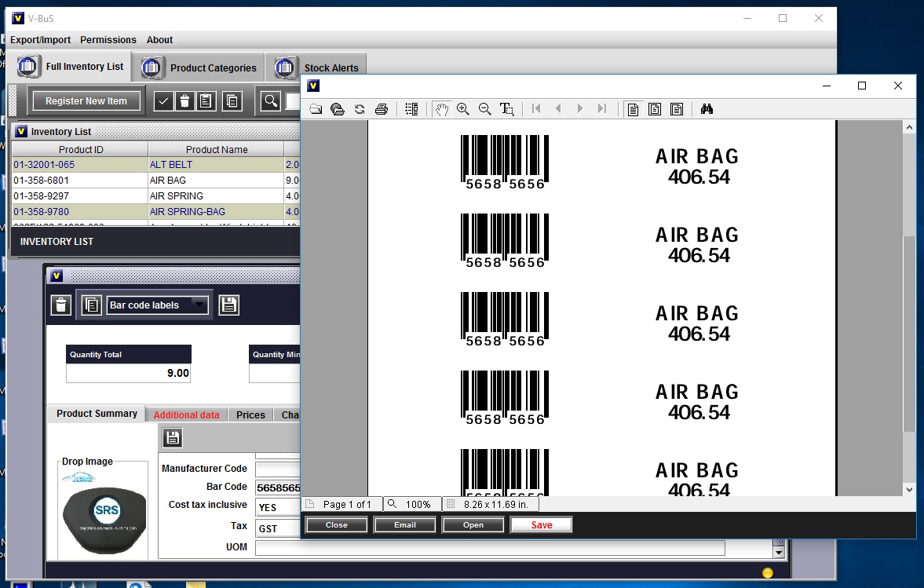Screen dimensions: 924x588
Task: Click the Close button in report viewer
Action: pos(337,525)
